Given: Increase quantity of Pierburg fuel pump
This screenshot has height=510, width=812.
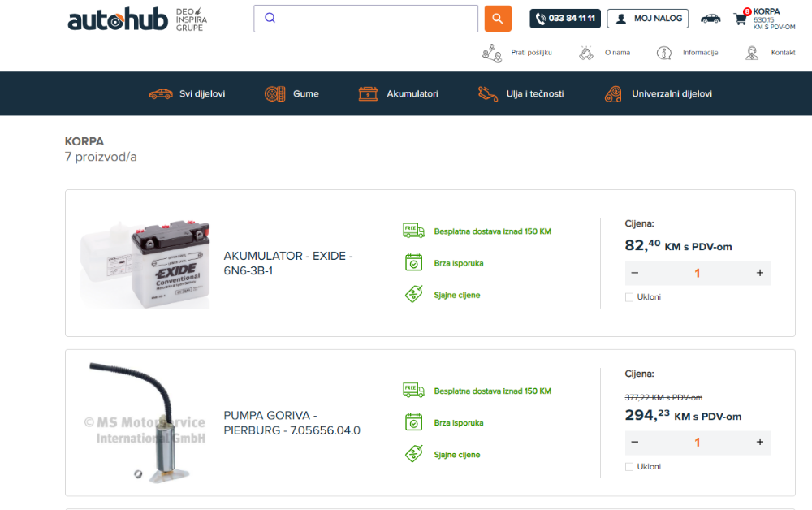Looking at the screenshot, I should click(x=760, y=442).
